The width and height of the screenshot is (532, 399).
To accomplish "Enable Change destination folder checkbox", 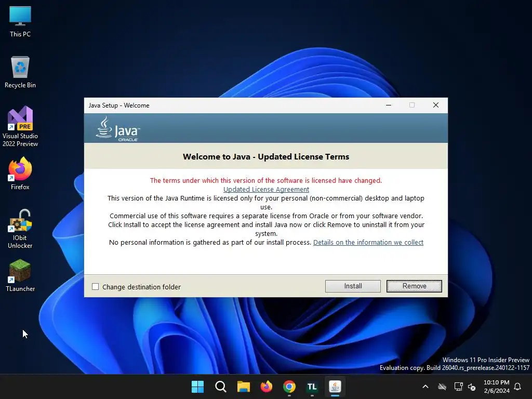I will point(96,287).
